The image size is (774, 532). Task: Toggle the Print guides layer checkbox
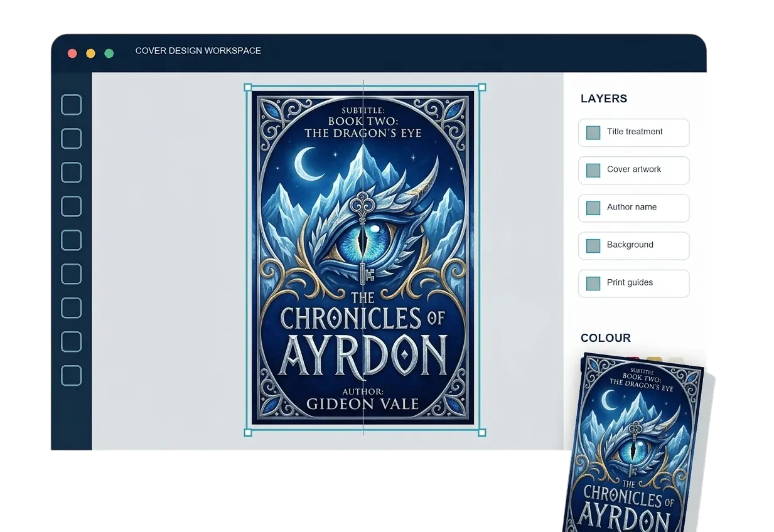[593, 283]
